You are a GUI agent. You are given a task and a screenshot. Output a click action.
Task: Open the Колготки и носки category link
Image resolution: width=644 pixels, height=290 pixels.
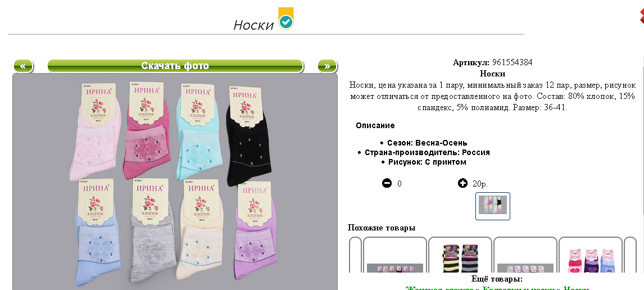pos(518,288)
